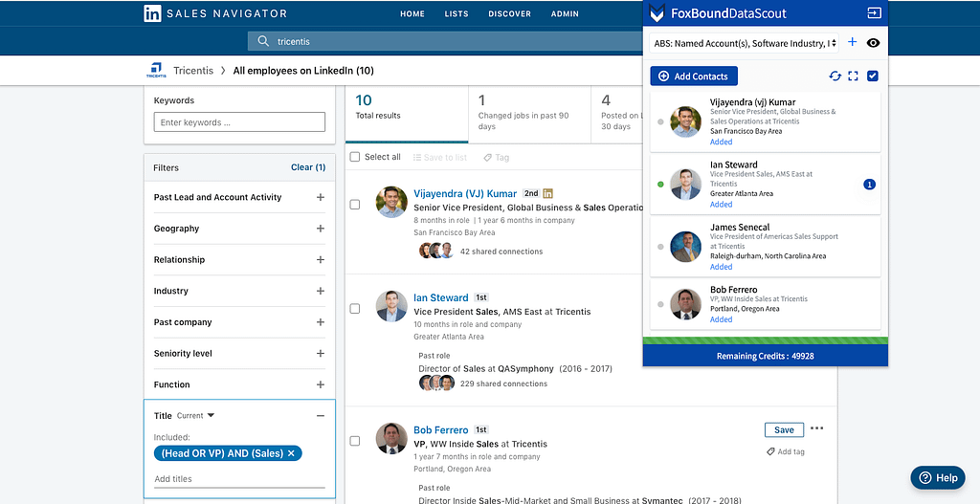Click Bob Ferrero's photo in results list
Image resolution: width=980 pixels, height=504 pixels.
tap(391, 438)
